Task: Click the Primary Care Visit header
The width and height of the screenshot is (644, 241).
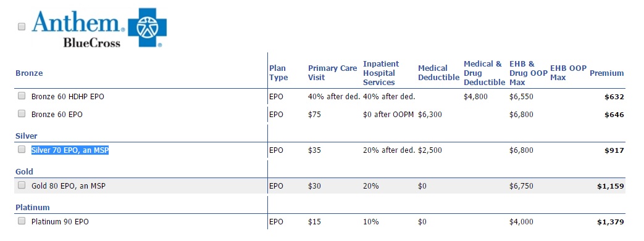Action: pyautogui.click(x=333, y=73)
